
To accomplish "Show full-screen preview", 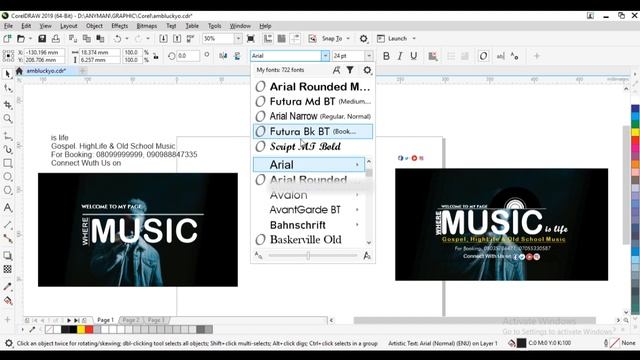I will (251, 38).
